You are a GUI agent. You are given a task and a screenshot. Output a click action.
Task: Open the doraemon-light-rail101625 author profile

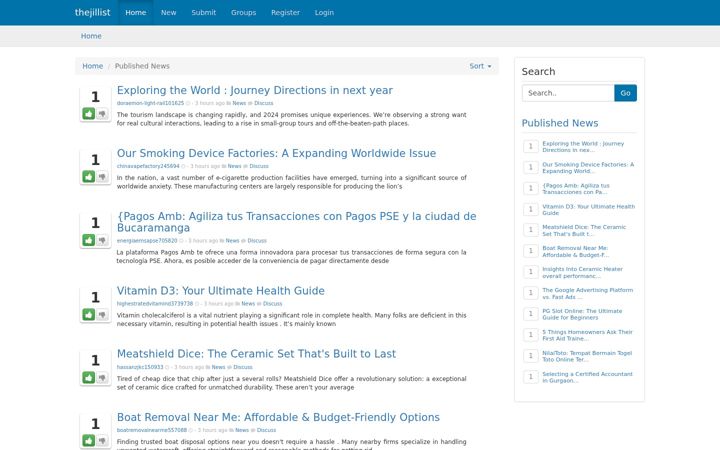[x=150, y=103]
